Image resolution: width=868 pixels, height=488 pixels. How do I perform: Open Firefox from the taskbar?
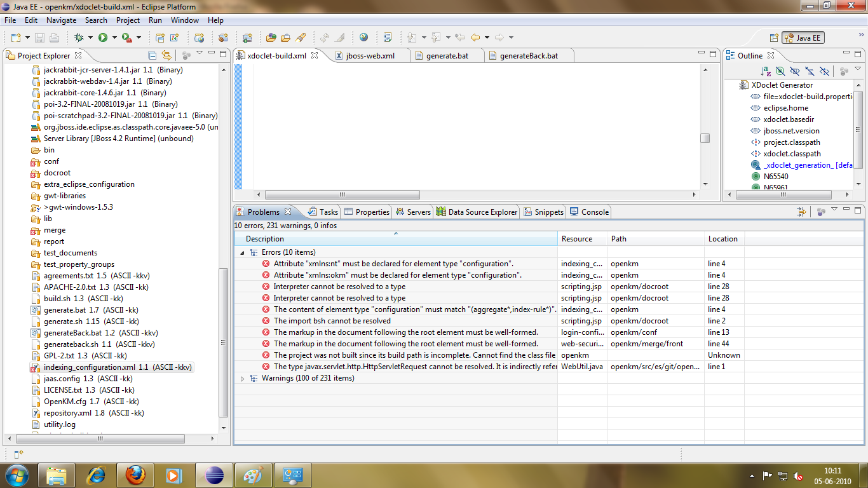pyautogui.click(x=135, y=475)
